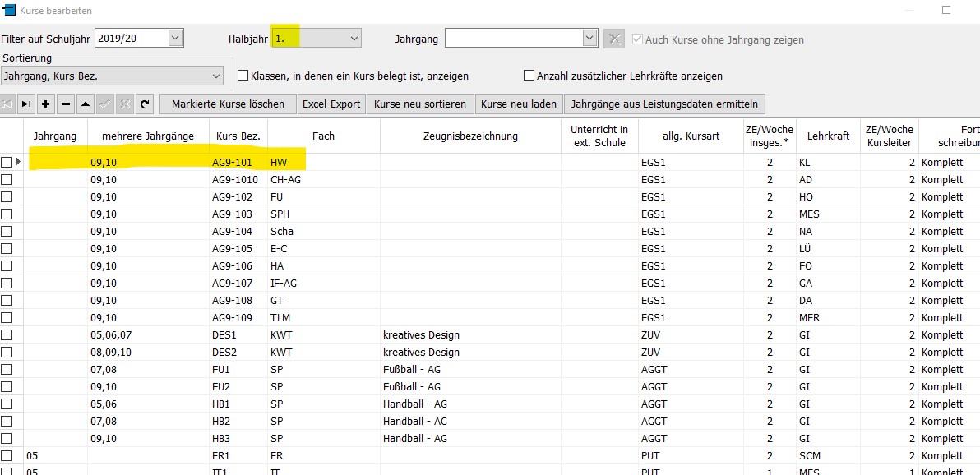Toggle Anzahl zusätzlicher Lehrkräfte anzeigen checkbox
Viewport: 980px width, 475px height.
click(529, 76)
